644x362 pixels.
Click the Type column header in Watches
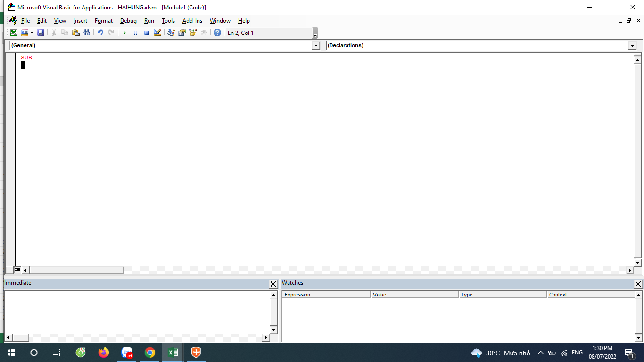point(503,295)
